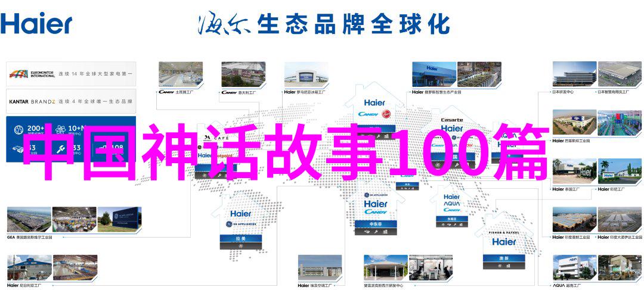Open the Japan R&D center building photo
This screenshot has width=644, height=290.
tap(574, 74)
